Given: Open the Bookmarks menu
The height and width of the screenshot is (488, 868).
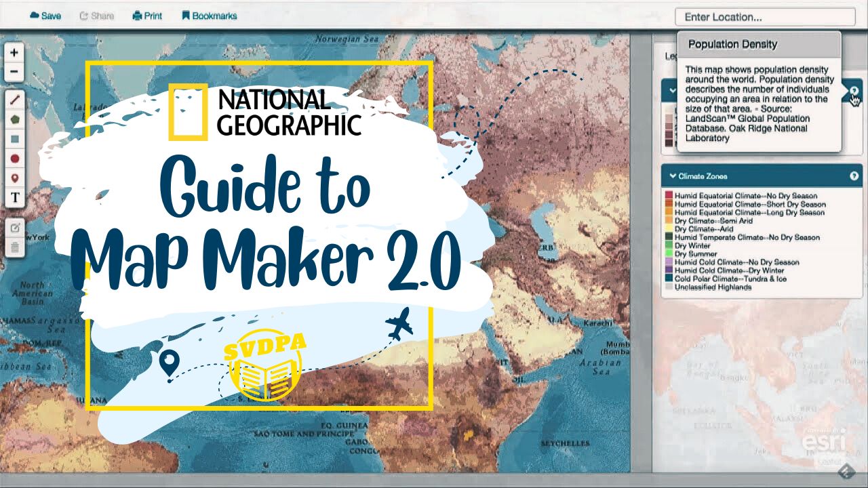Looking at the screenshot, I should [x=210, y=16].
